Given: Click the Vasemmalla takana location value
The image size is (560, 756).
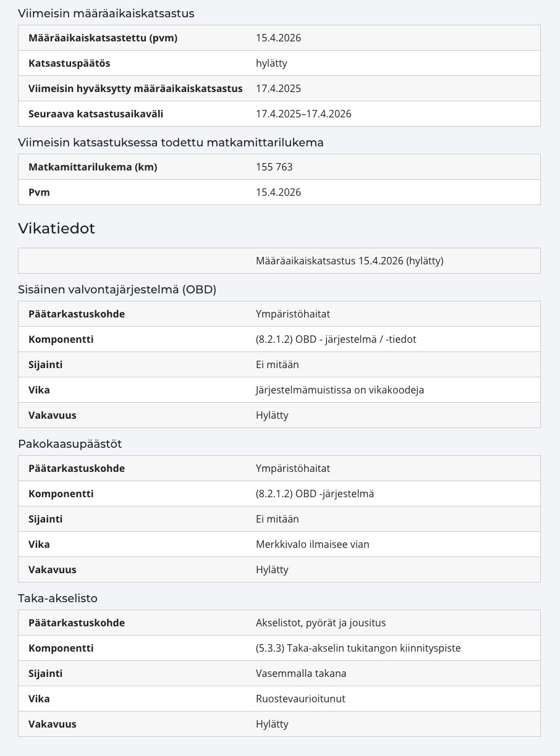Looking at the screenshot, I should [301, 673].
